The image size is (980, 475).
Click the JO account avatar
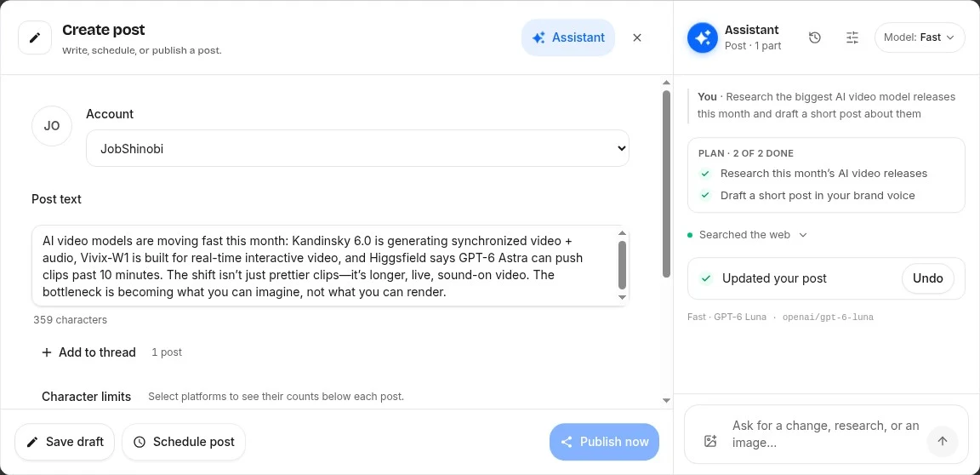(52, 126)
